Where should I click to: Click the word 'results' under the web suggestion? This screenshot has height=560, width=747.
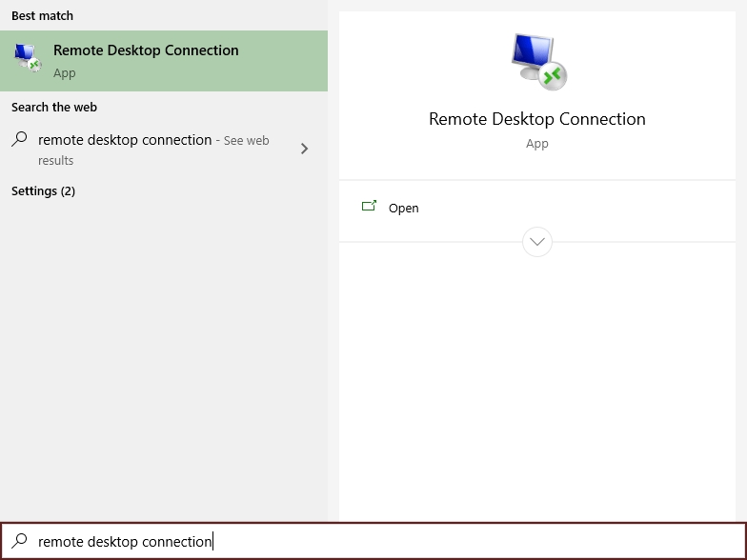tap(55, 161)
